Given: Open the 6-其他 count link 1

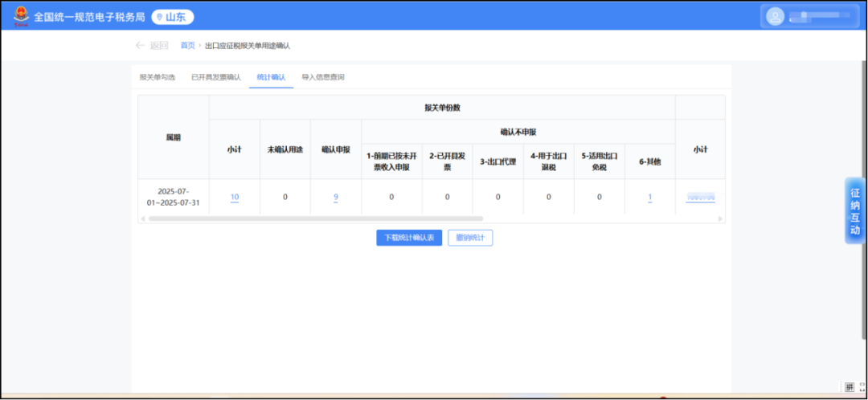Looking at the screenshot, I should (x=650, y=197).
